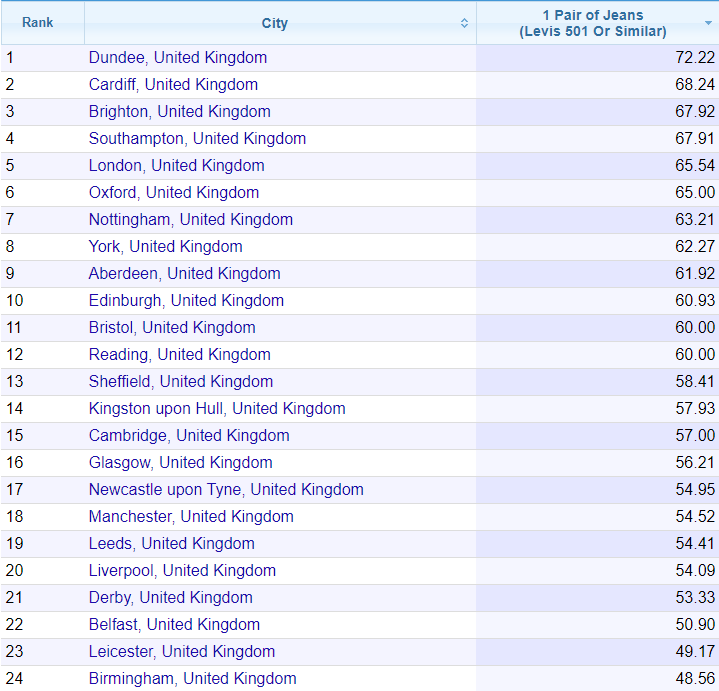This screenshot has width=719, height=691.
Task: Open the Oxford, United Kingdom link
Action: [x=174, y=193]
